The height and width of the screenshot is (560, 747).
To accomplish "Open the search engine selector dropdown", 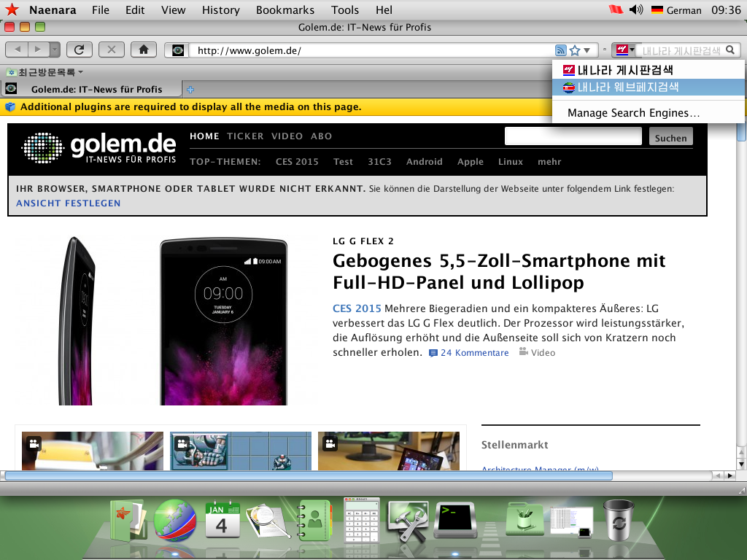I will pos(624,50).
